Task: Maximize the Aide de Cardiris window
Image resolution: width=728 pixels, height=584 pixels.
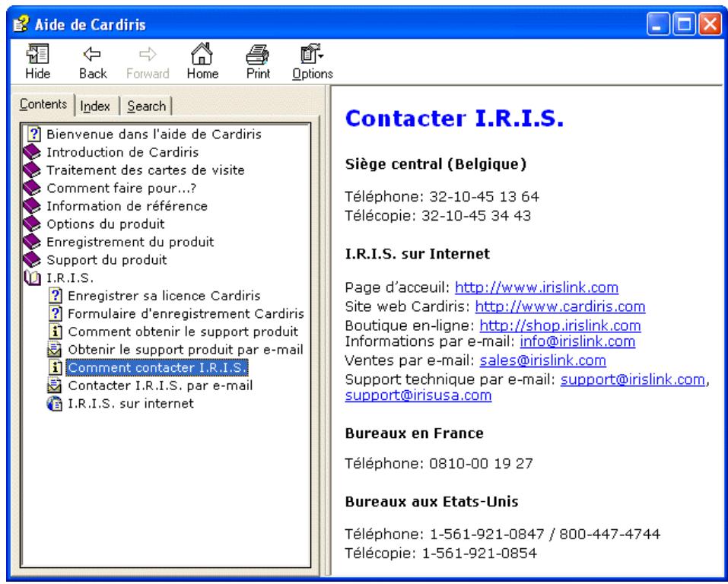Action: click(x=685, y=24)
